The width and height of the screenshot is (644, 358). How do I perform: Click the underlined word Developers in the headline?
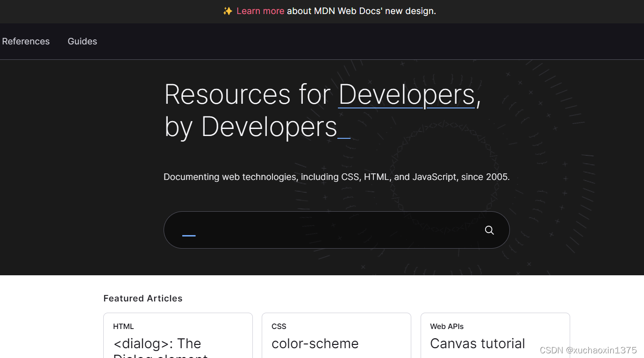click(407, 94)
